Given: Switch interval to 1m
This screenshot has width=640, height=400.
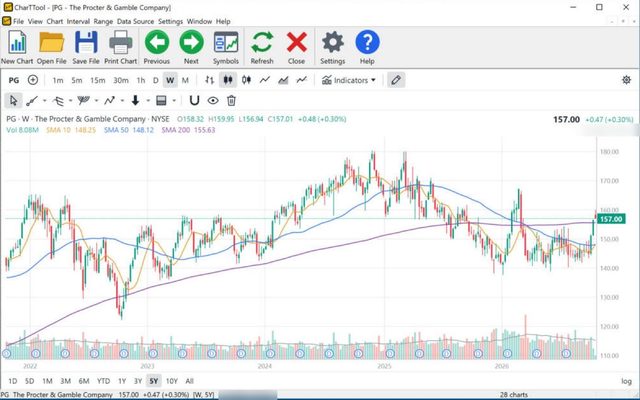Looking at the screenshot, I should (x=58, y=80).
